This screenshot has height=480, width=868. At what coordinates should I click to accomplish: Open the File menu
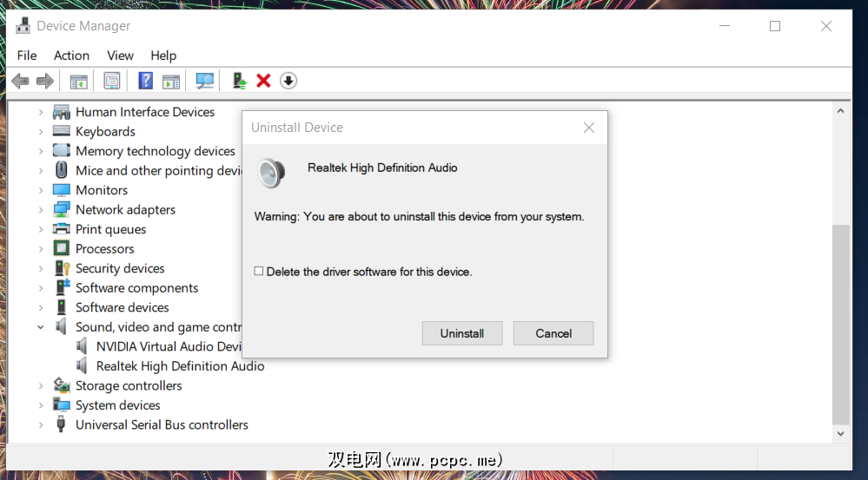pos(27,56)
